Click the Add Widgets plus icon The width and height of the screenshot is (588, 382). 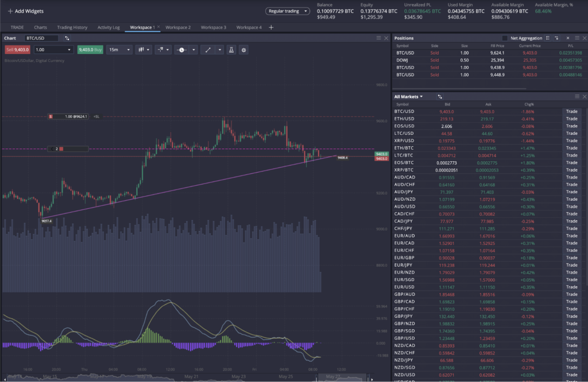[x=10, y=11]
